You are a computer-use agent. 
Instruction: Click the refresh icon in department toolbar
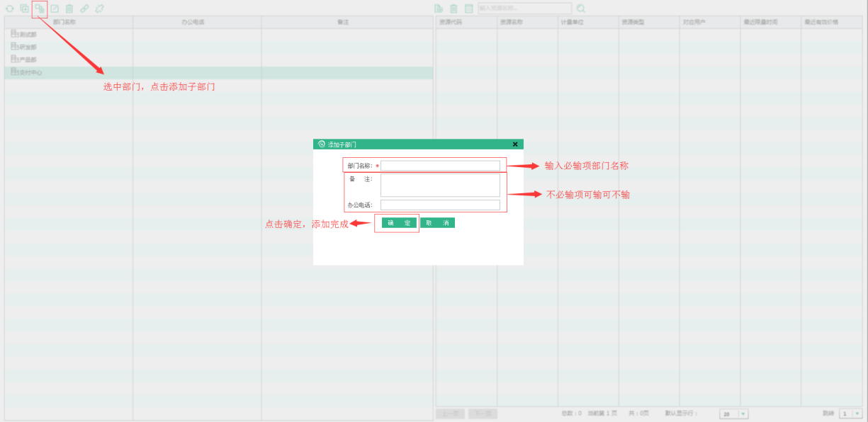coord(10,8)
